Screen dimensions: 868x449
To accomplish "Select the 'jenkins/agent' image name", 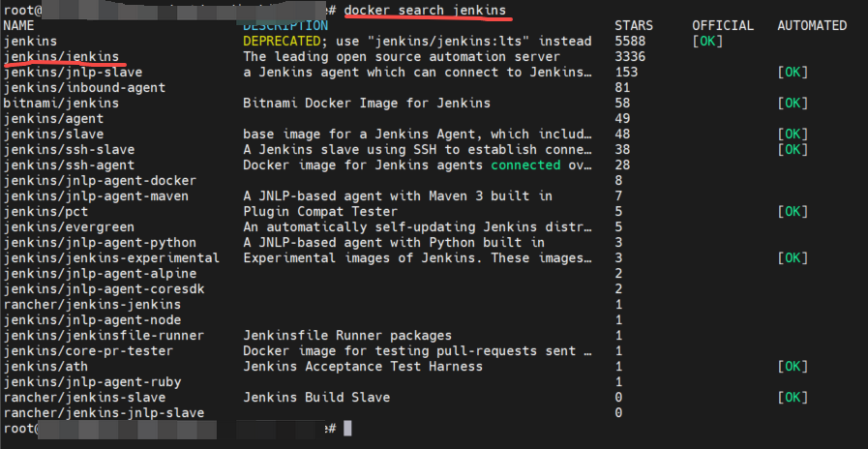I will coord(53,118).
